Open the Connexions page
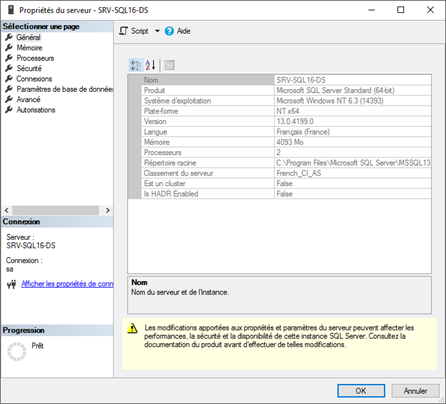This screenshot has width=446, height=404. tap(34, 79)
